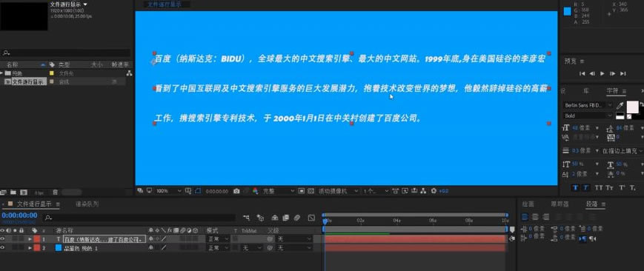
Task: Step back one frame in Preview panel
Action: 592,73
